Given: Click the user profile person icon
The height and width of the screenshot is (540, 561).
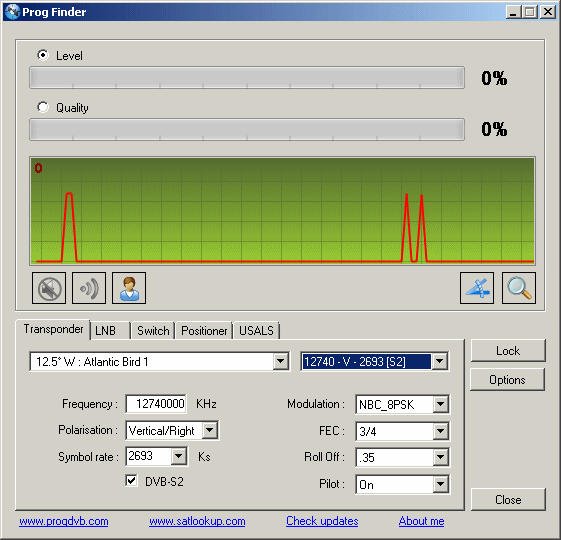Looking at the screenshot, I should coord(129,288).
